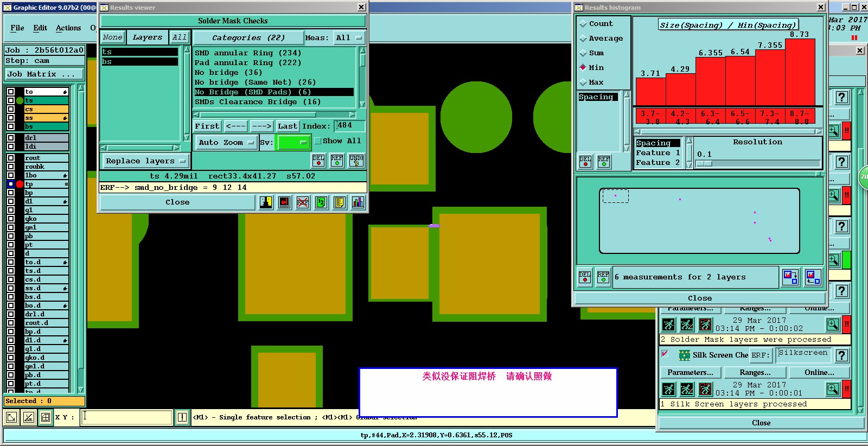Image resolution: width=868 pixels, height=446 pixels.
Task: Toggle the Show All checkbox
Action: (x=318, y=141)
